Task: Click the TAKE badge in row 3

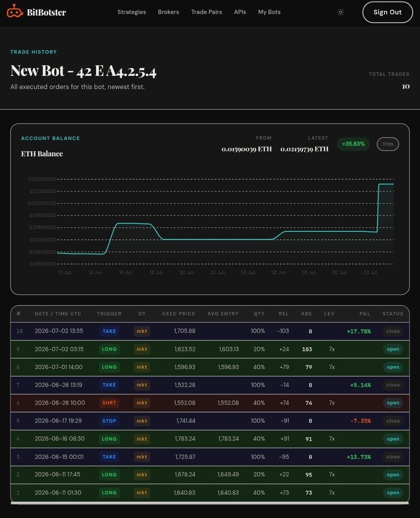Action: [x=109, y=457]
